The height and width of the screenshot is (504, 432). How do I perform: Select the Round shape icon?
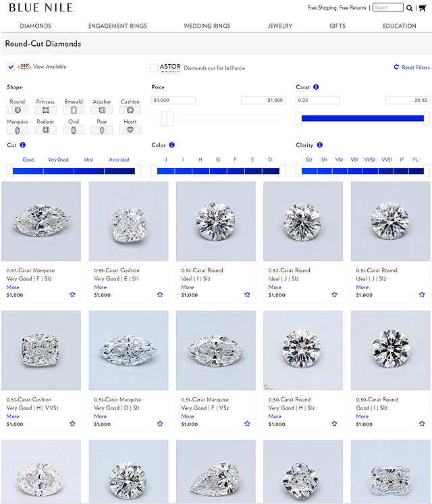click(17, 109)
